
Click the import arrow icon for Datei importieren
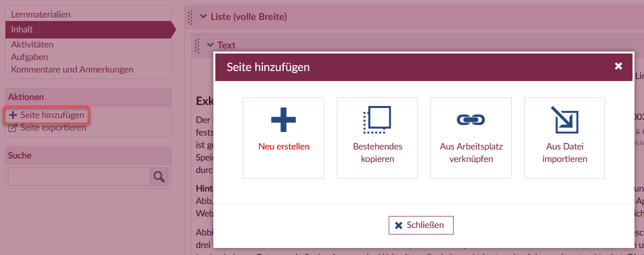pyautogui.click(x=564, y=119)
